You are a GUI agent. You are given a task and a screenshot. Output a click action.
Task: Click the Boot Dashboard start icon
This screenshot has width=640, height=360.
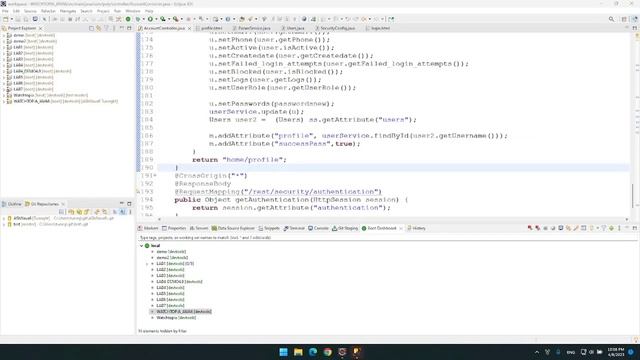[x=530, y=228]
